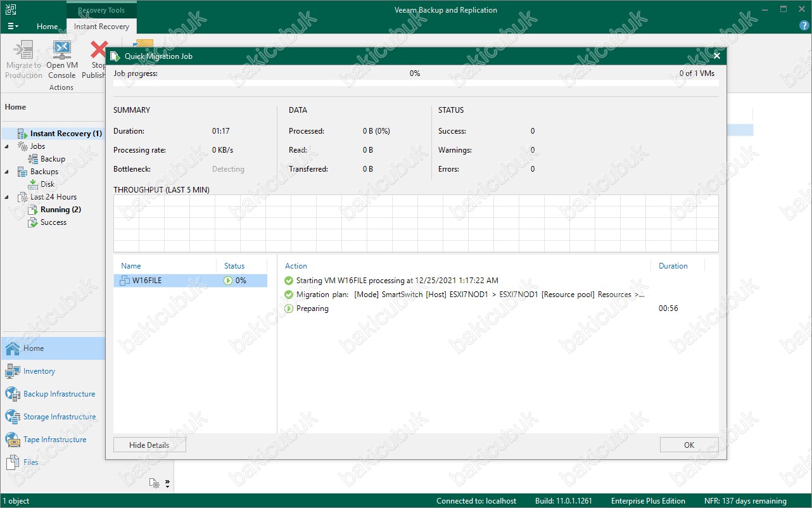Select Success tree item
The image size is (812, 508).
[x=48, y=222]
